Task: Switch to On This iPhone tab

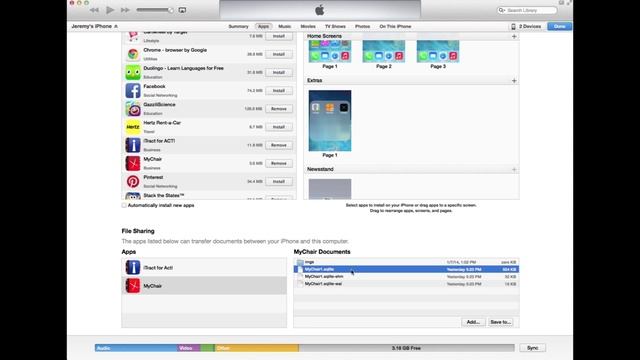Action: (395, 27)
